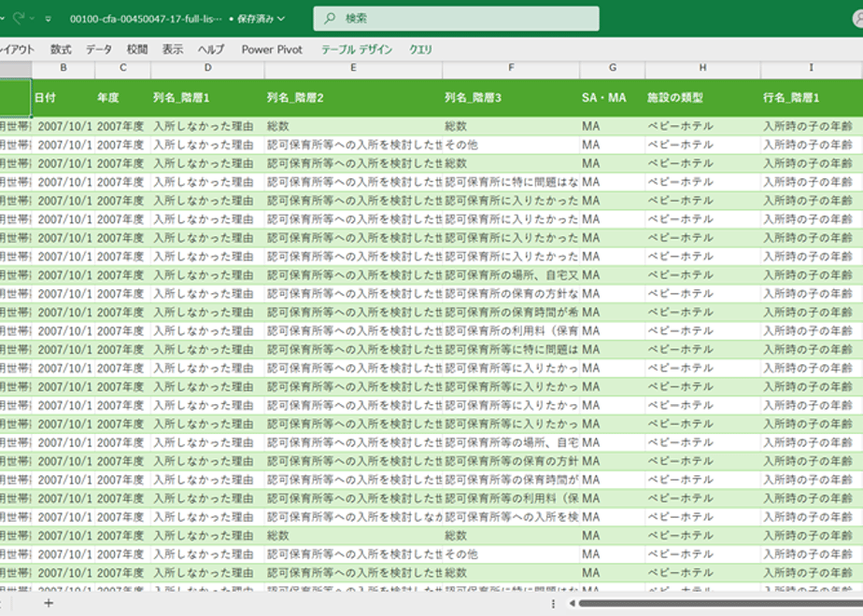Click the 年度 table header cell
Image resolution: width=863 pixels, height=616 pixels.
[122, 98]
